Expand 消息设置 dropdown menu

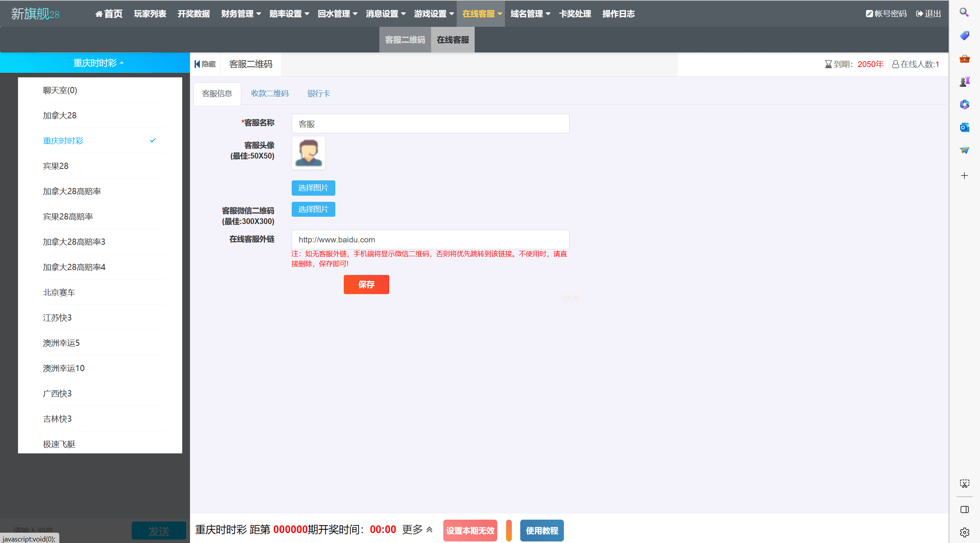[x=385, y=14]
